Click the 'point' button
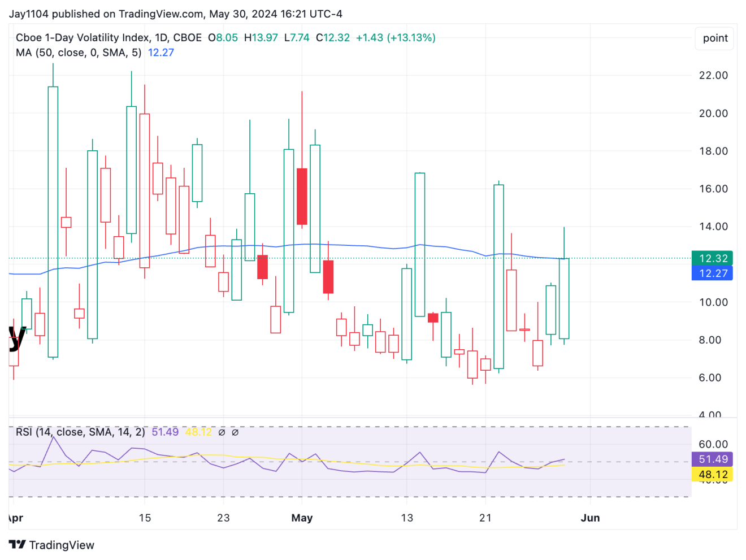 tap(715, 38)
